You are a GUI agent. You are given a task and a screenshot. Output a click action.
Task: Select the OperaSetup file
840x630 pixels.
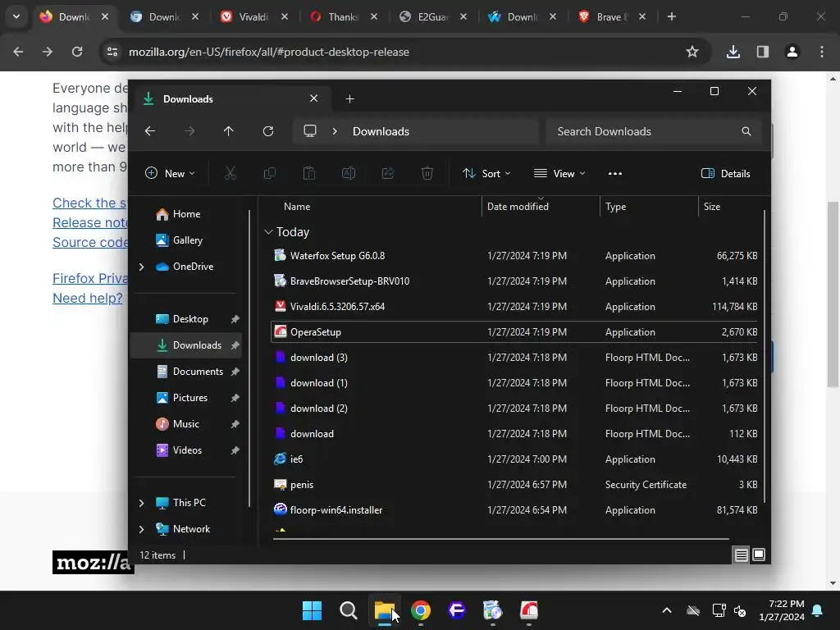coord(515,332)
